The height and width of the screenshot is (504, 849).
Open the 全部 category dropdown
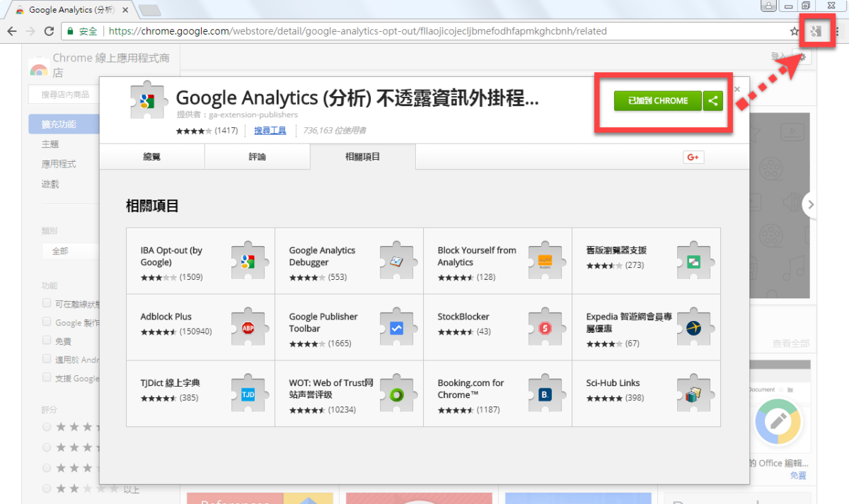(x=71, y=251)
